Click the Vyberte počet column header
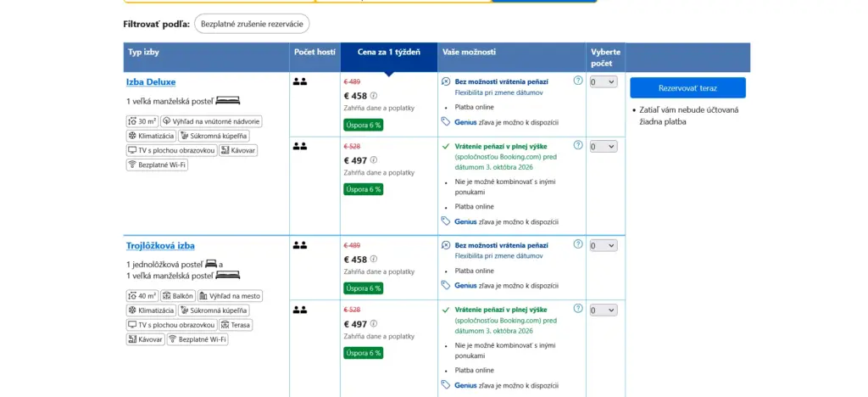Image resolution: width=868 pixels, height=397 pixels. coord(605,57)
